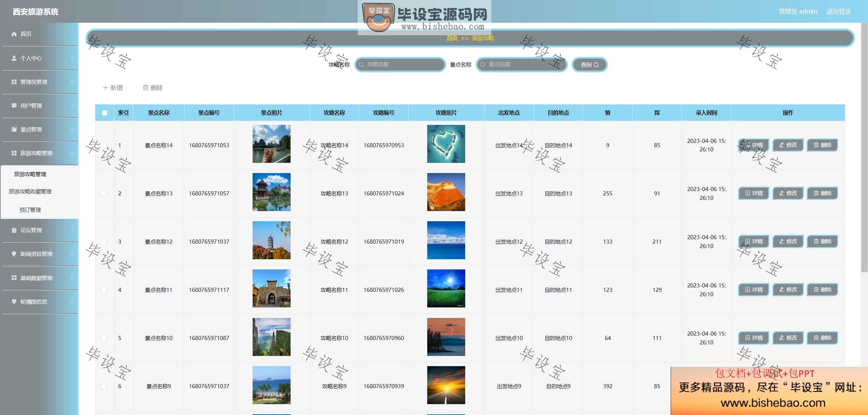Expand the 轮播图信息 menu chevron

[72, 302]
